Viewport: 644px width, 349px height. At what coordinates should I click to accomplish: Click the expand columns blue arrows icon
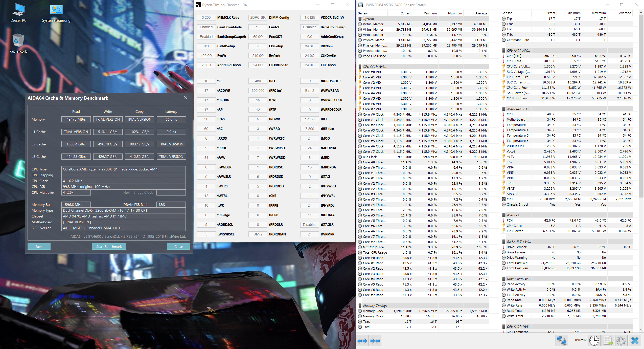tap(362, 341)
